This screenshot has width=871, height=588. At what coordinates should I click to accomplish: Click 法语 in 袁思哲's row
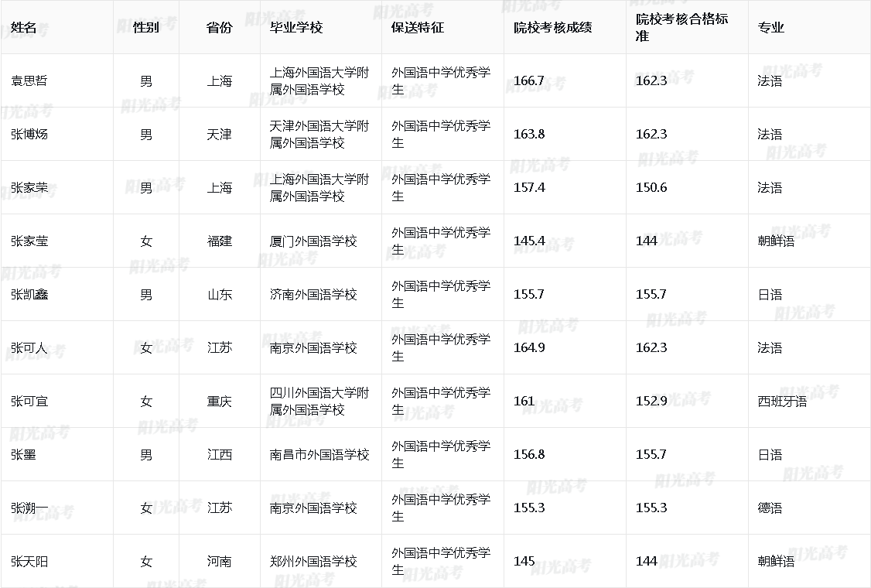tap(770, 80)
